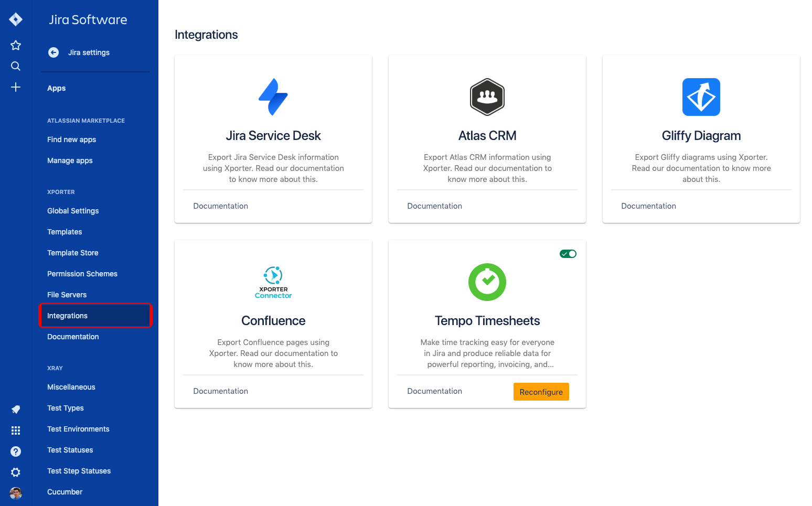This screenshot has width=812, height=506.
Task: Select Find new apps
Action: (72, 139)
